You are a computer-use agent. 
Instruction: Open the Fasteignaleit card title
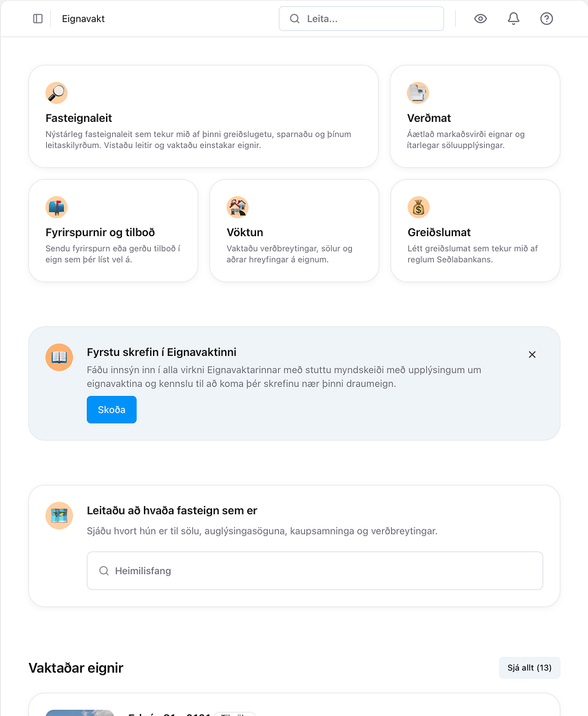[x=79, y=118]
